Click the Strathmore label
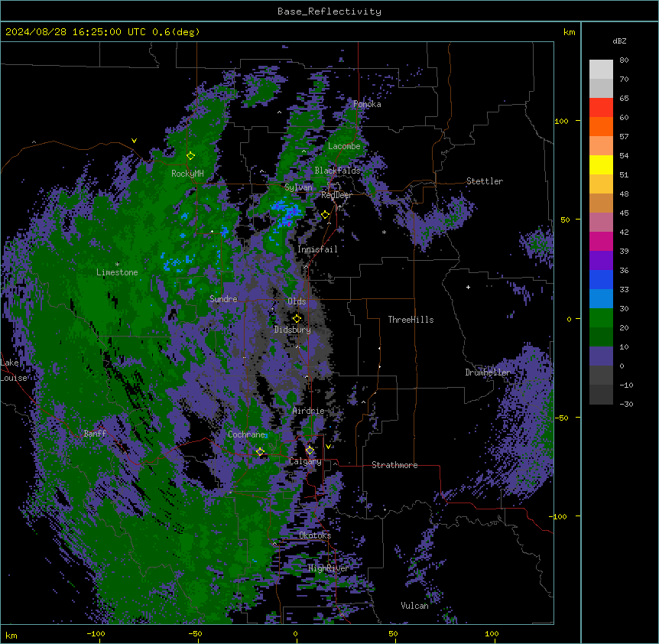The image size is (659, 644). [394, 465]
